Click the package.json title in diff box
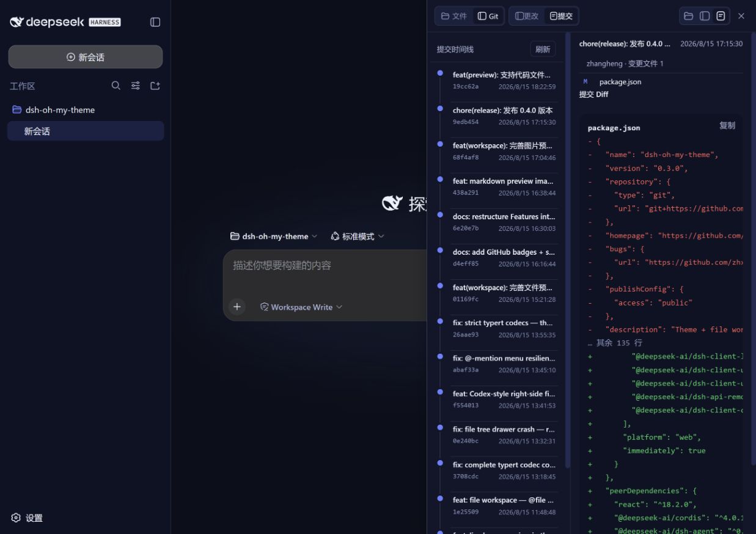The image size is (756, 534). 614,128
